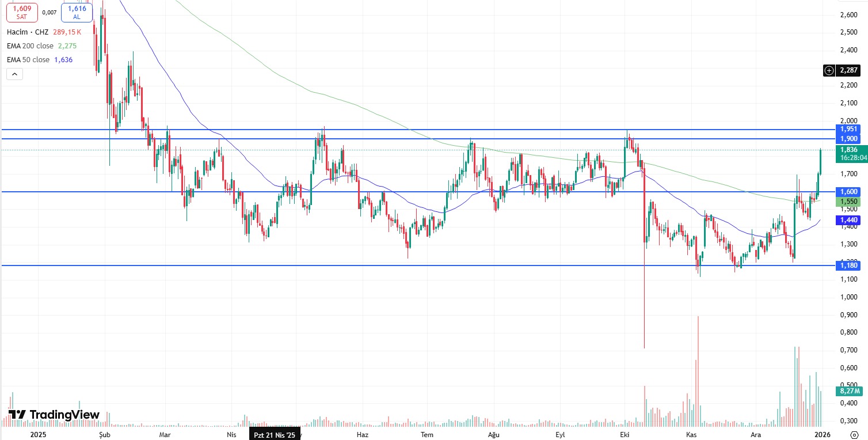
Task: Collapse the indicator legend with the chevron
Action: click(x=14, y=74)
